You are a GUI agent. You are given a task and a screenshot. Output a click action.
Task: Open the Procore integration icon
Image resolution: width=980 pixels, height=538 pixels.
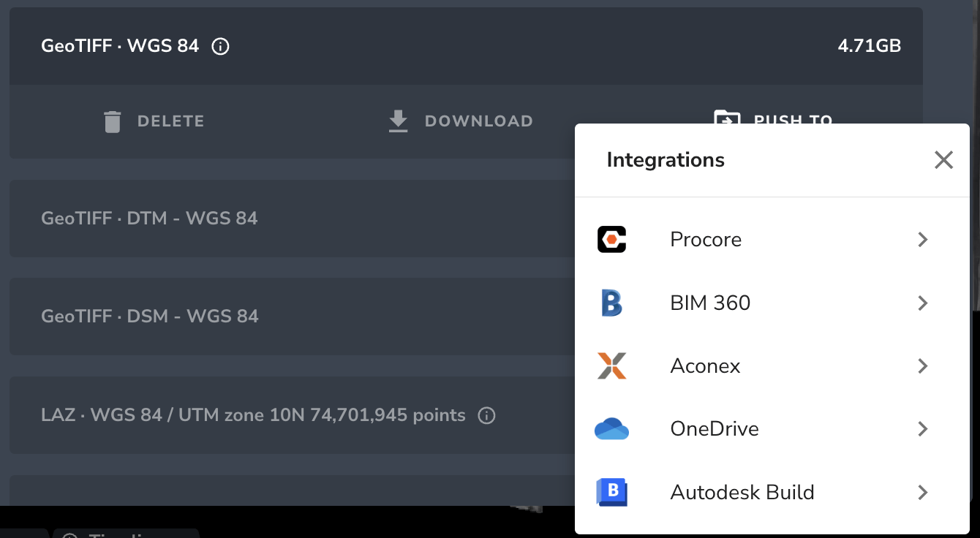tap(611, 239)
